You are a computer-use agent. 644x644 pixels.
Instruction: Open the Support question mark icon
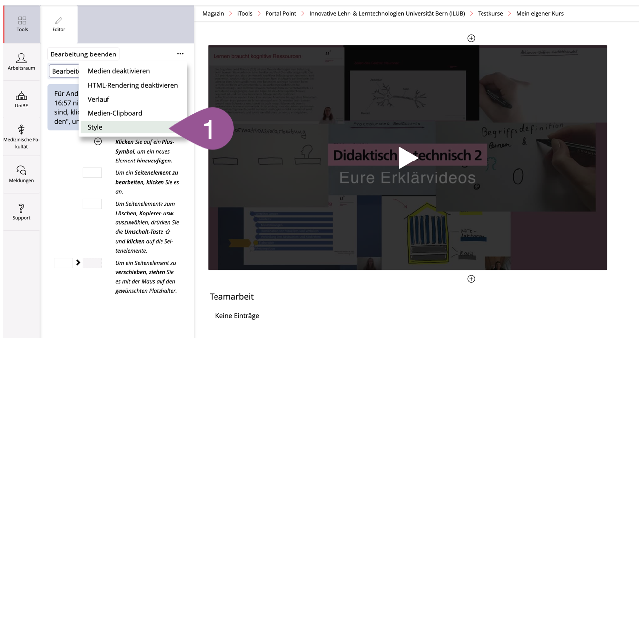click(x=21, y=212)
